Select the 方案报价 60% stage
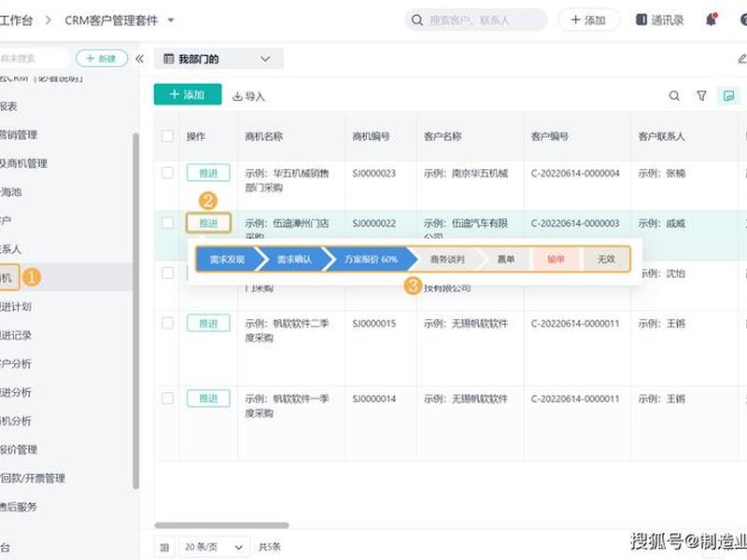747x560 pixels. tap(371, 259)
